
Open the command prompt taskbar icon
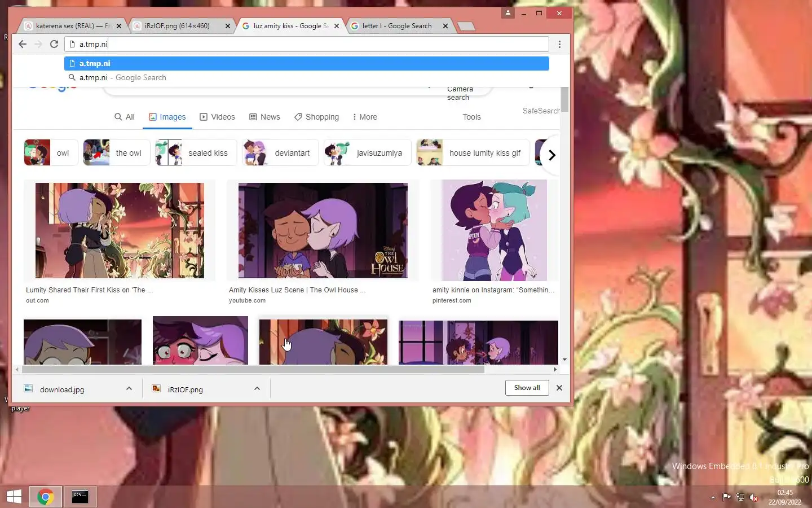(x=80, y=497)
